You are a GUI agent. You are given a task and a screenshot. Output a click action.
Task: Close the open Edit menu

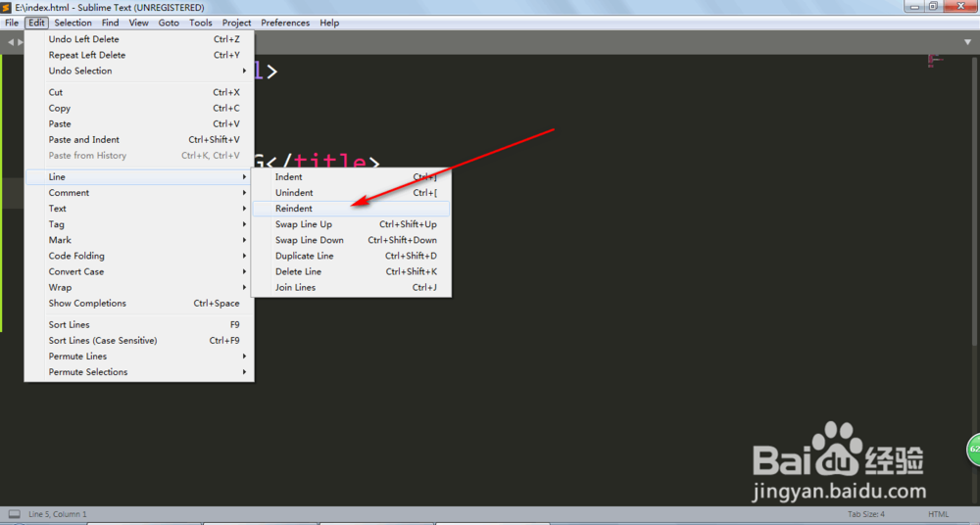(36, 23)
